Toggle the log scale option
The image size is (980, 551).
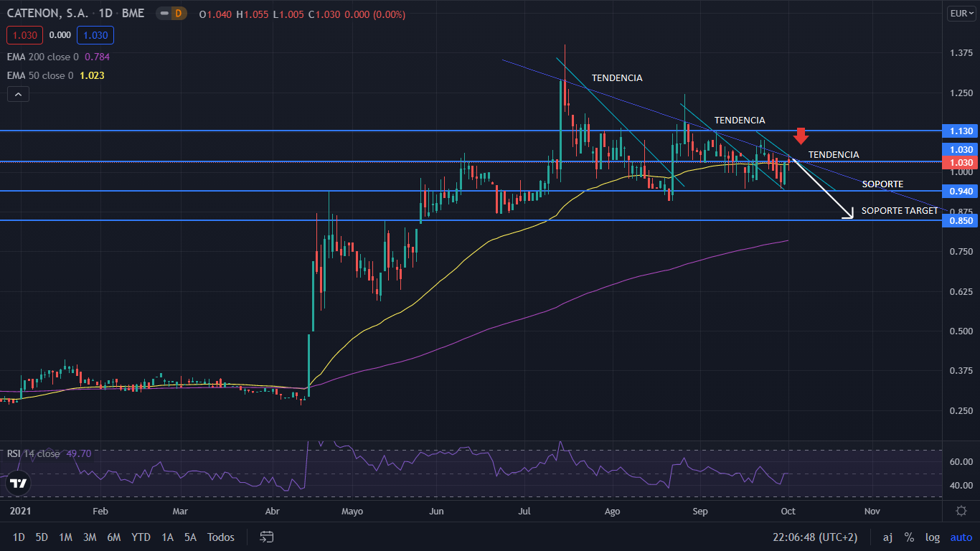tap(932, 537)
